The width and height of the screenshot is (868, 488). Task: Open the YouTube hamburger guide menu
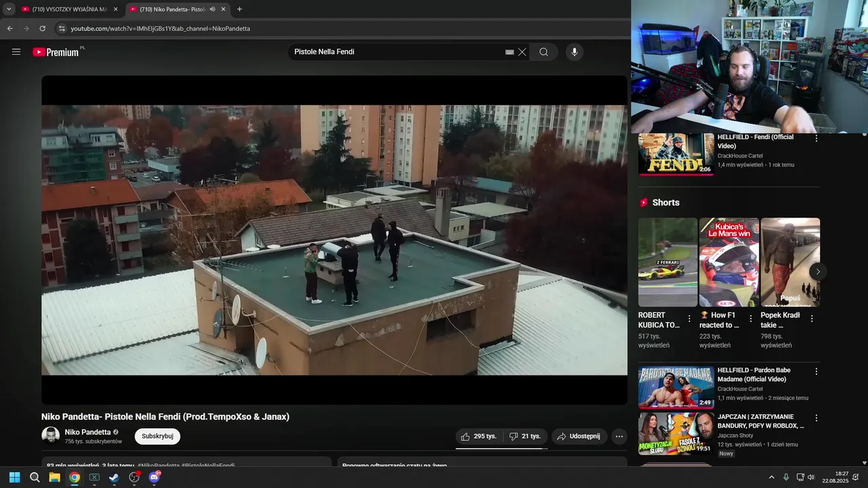[x=16, y=52]
